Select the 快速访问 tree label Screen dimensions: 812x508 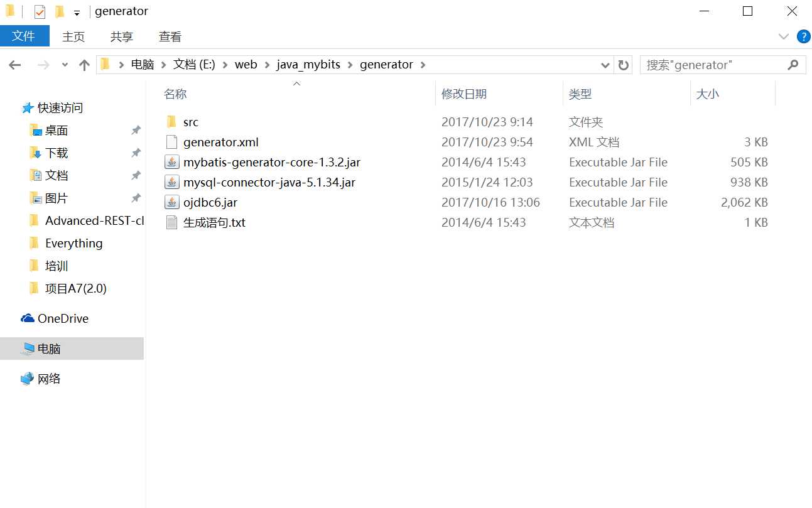[60, 108]
